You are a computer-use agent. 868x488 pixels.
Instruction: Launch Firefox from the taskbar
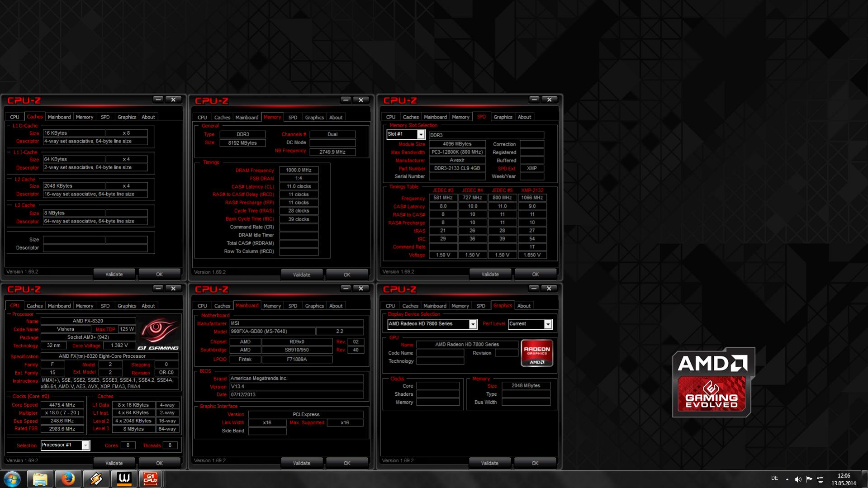point(68,479)
